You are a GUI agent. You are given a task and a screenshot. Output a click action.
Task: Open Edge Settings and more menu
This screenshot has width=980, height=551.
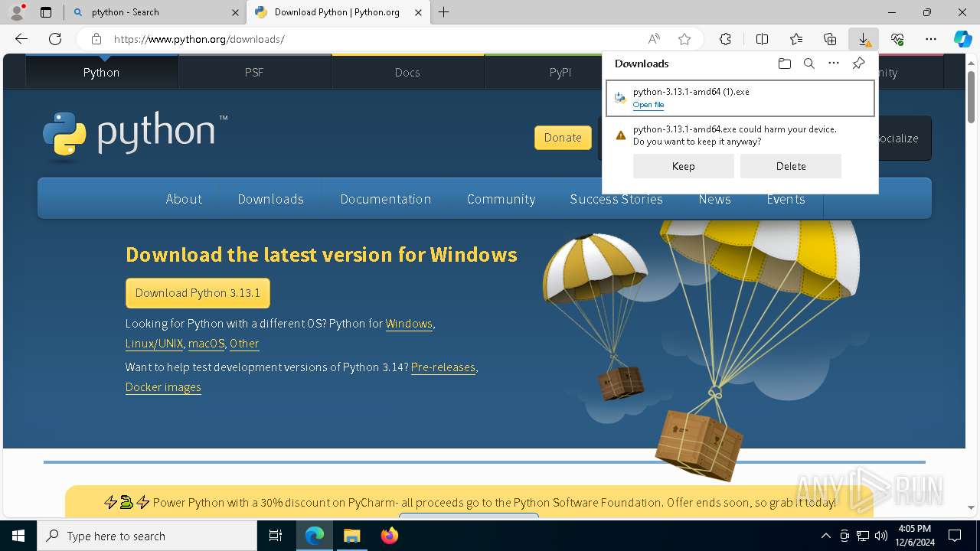coord(931,39)
